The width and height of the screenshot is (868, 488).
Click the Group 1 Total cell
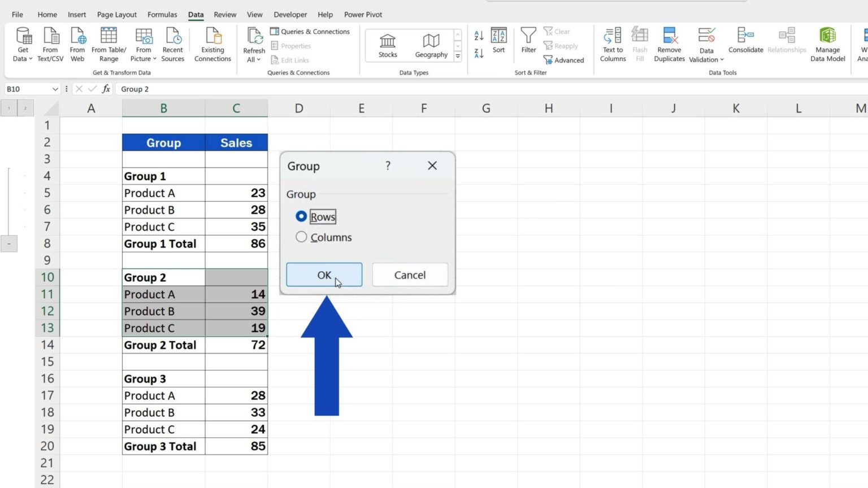click(x=164, y=243)
